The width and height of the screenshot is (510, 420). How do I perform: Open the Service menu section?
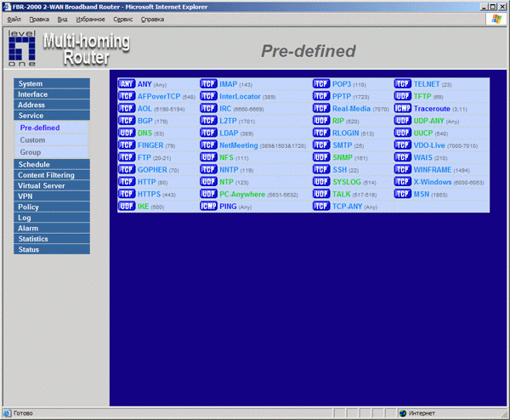51,116
